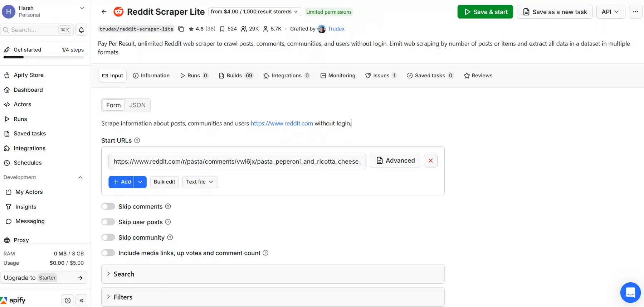The image size is (644, 307).
Task: Open the Add button dropdown arrow
Action: 140,182
